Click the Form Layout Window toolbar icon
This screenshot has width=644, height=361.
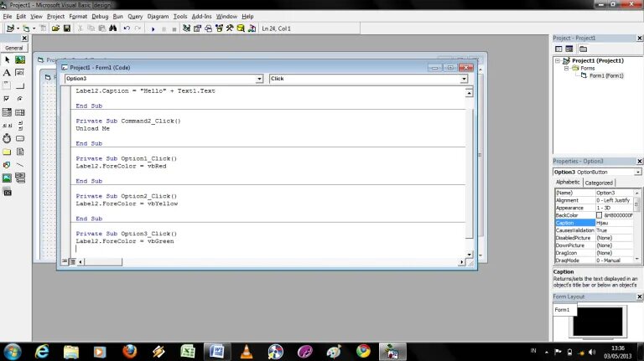[x=208, y=28]
